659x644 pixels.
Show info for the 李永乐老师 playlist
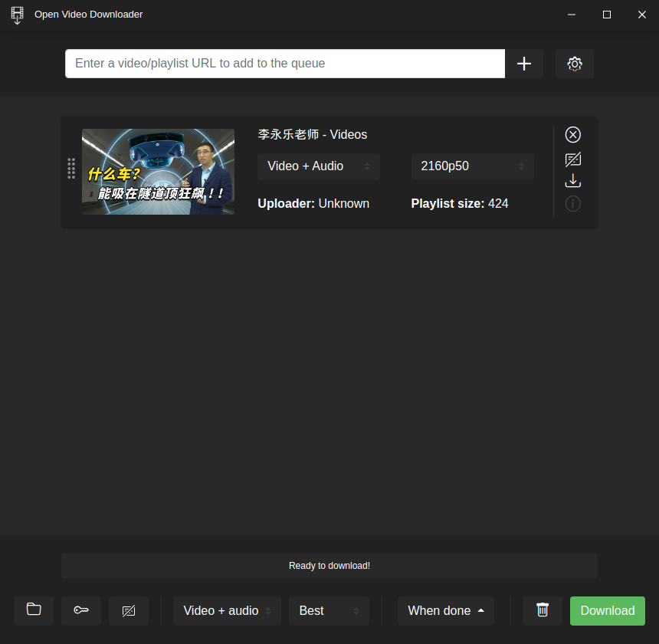pos(572,204)
